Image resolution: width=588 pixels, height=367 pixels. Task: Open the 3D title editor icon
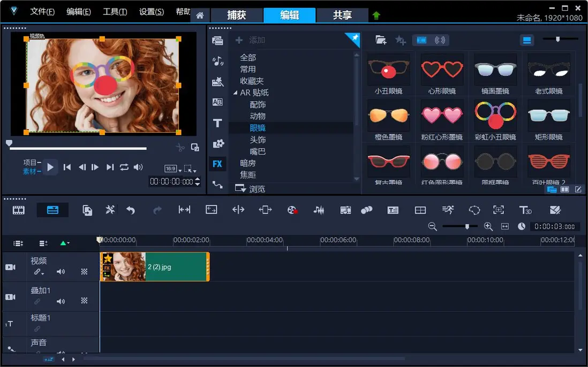tap(525, 210)
